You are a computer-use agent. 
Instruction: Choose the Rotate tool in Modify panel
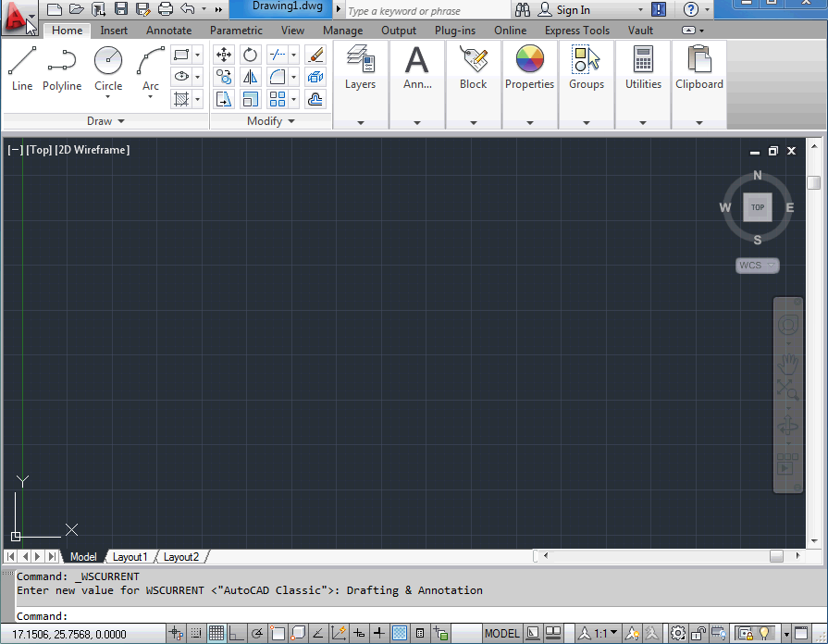tap(250, 55)
